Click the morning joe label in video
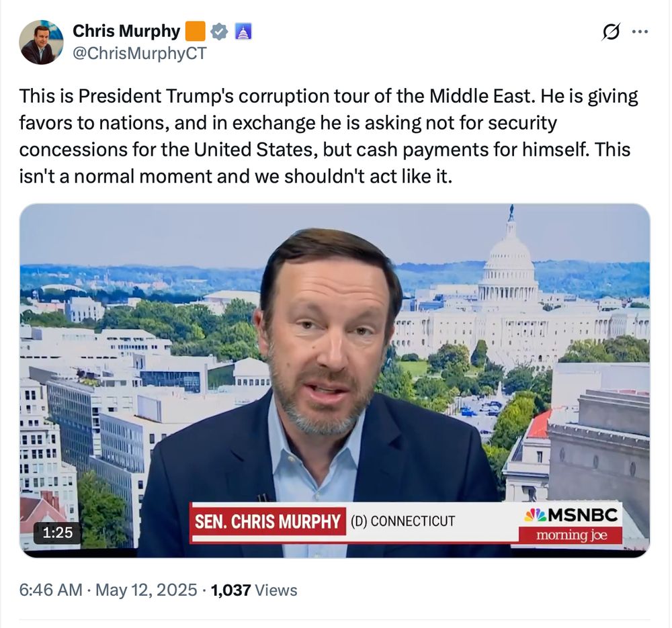 coord(571,535)
